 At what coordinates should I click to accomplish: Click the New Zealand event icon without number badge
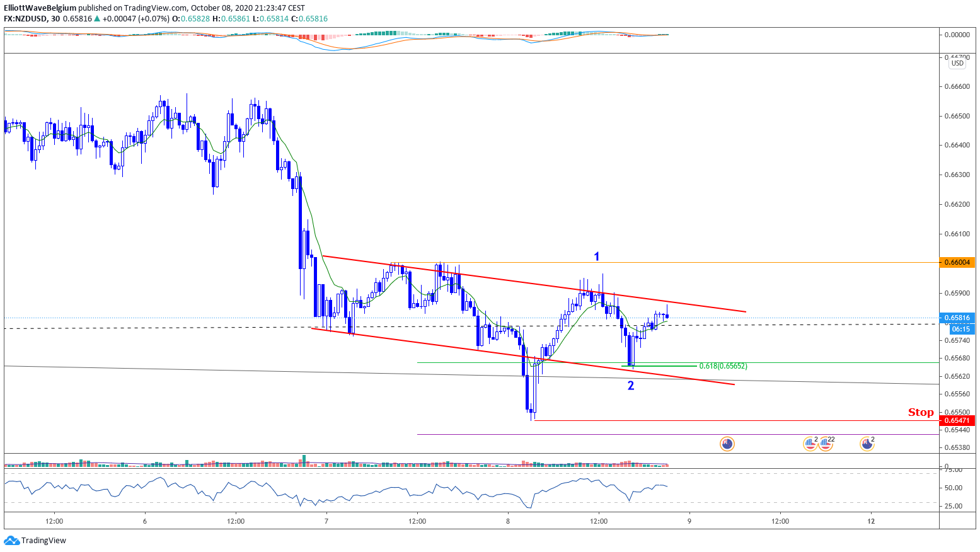[x=727, y=444]
